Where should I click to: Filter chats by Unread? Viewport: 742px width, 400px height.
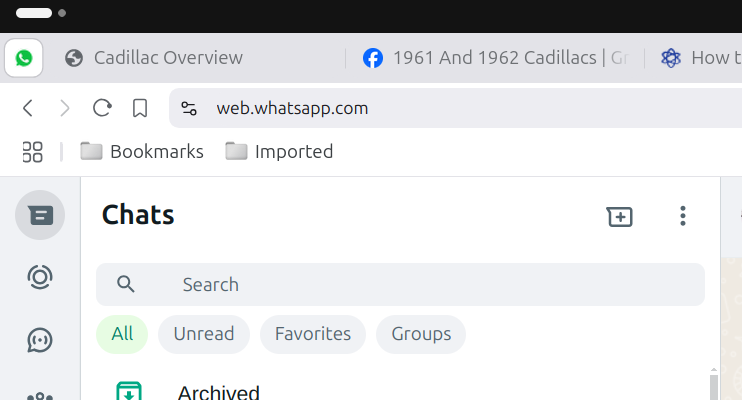click(203, 334)
